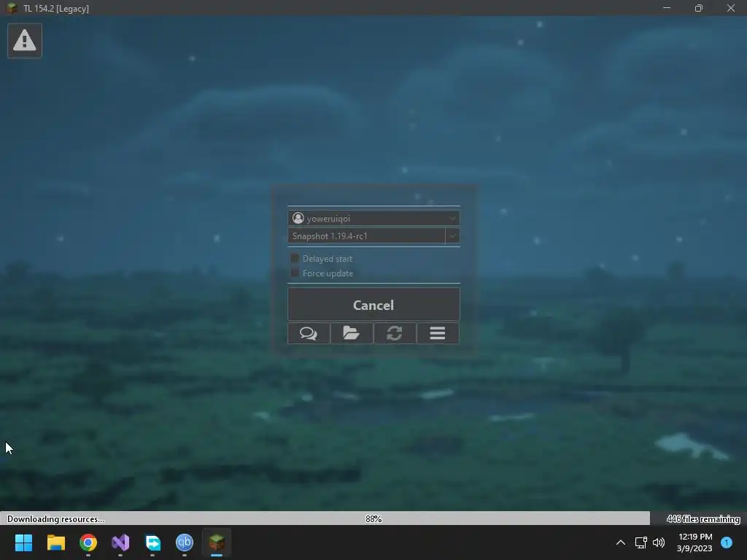Click the account avatar icon beside yoweruiqoi
The image size is (747, 560).
(298, 218)
